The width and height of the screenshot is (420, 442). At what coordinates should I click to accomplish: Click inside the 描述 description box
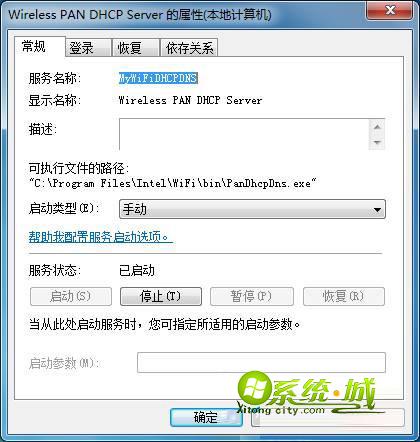pos(244,134)
